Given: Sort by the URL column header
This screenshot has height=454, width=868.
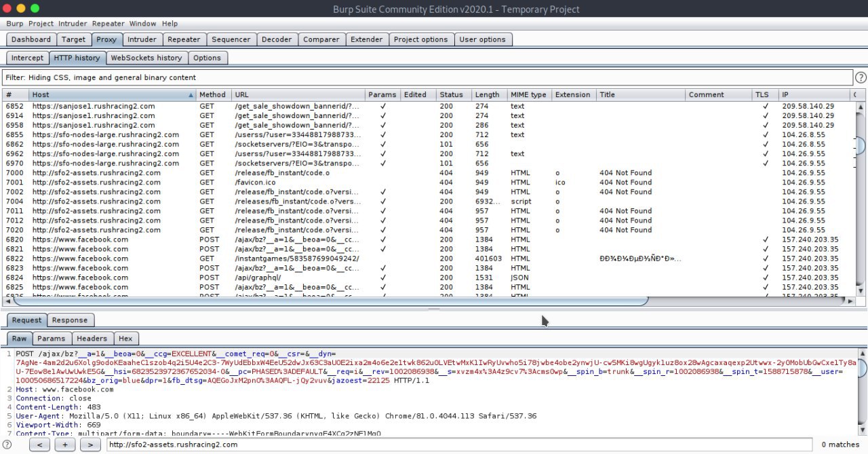Looking at the screenshot, I should (298, 95).
